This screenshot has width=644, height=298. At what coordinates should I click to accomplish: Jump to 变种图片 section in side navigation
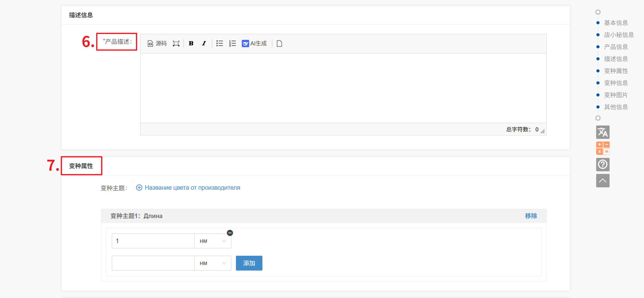pyautogui.click(x=616, y=95)
